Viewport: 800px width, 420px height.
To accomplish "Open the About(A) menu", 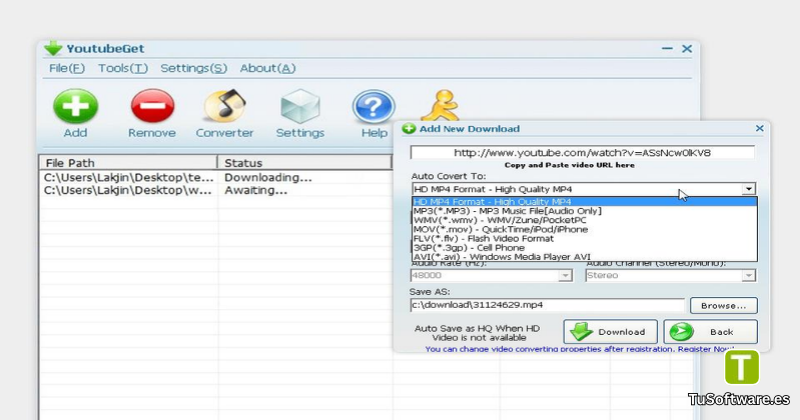I will point(268,68).
